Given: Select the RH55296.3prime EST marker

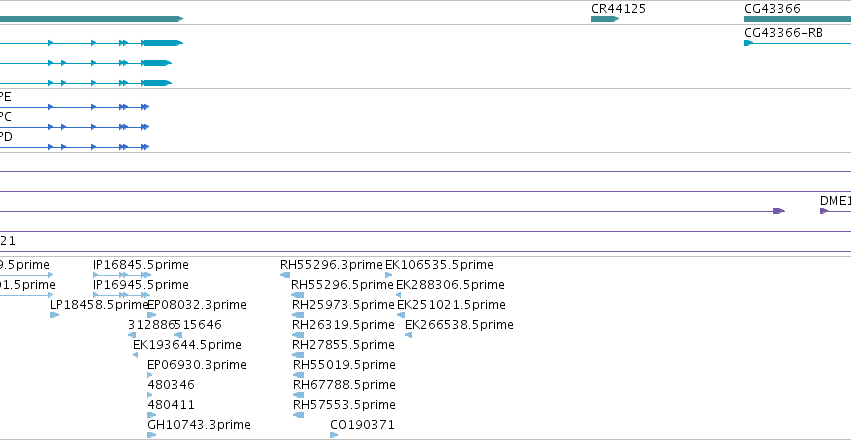Looking at the screenshot, I should tap(285, 275).
